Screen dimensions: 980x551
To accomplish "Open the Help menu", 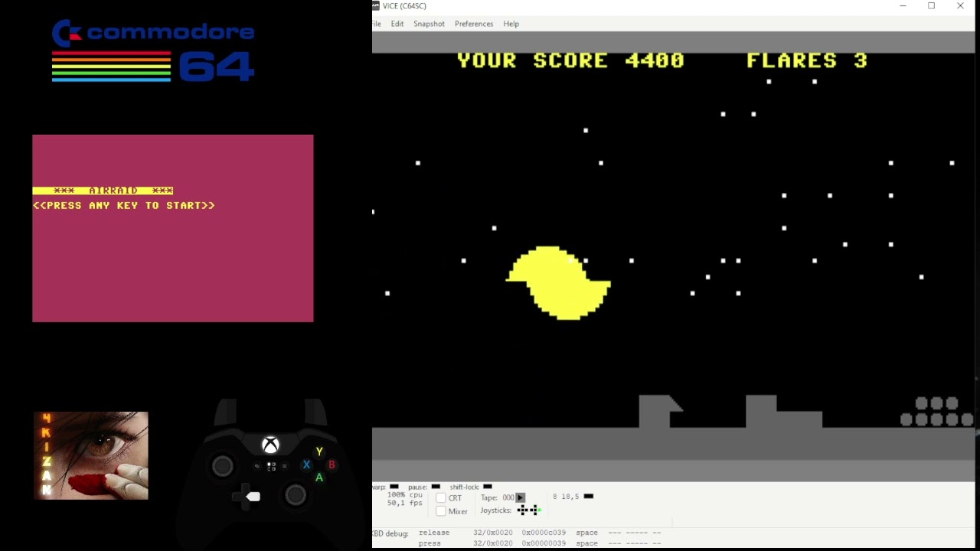I will (x=511, y=24).
